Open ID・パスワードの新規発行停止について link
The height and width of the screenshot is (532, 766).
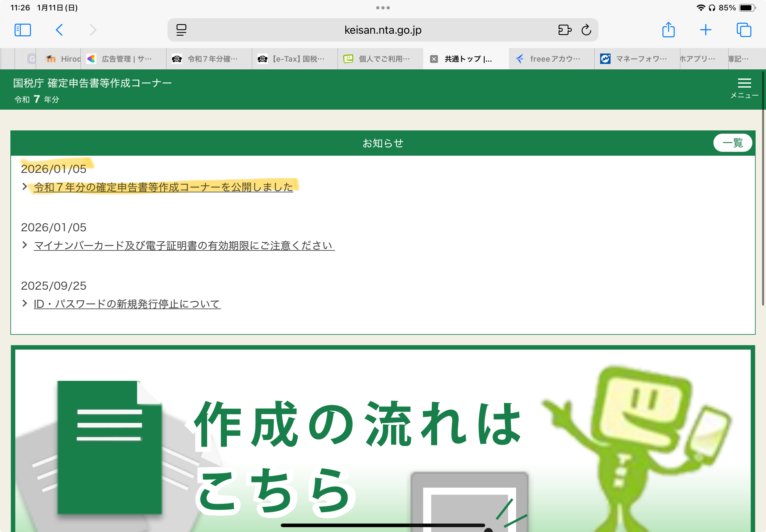coord(127,304)
